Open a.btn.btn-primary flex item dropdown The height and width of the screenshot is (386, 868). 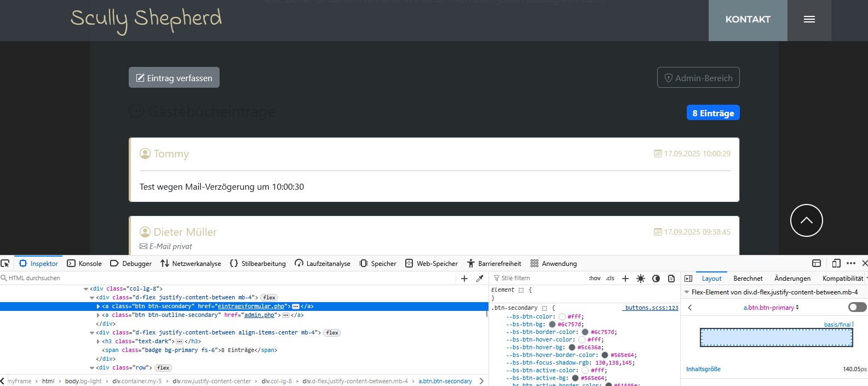[x=771, y=308]
